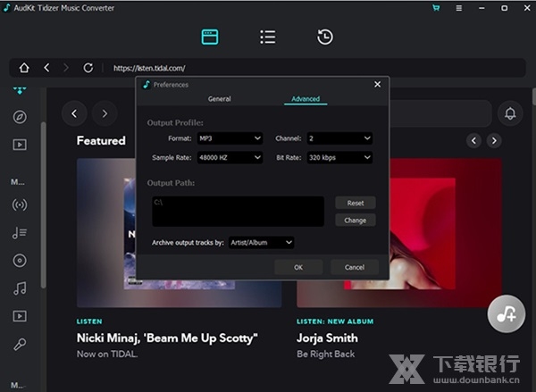Screen dimensions: 536x392
Task: Open the Sample Rate dropdown 48000 HZ
Action: tap(230, 157)
